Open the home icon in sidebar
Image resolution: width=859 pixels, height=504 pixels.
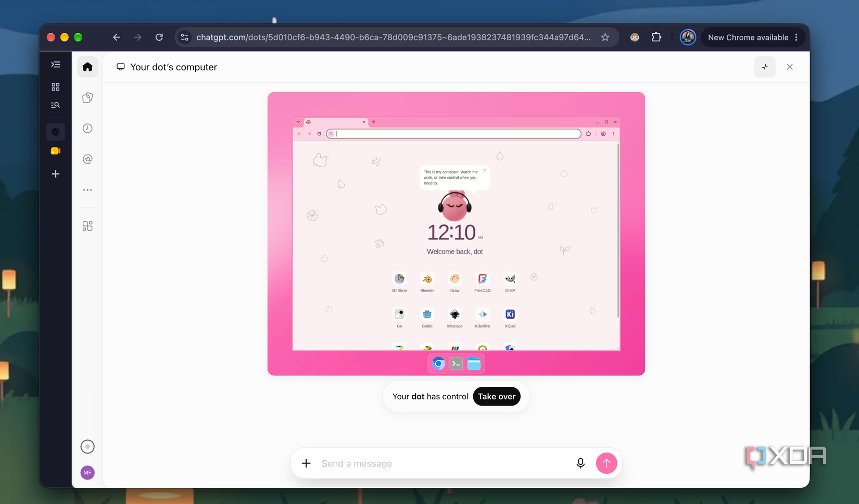[x=87, y=67]
